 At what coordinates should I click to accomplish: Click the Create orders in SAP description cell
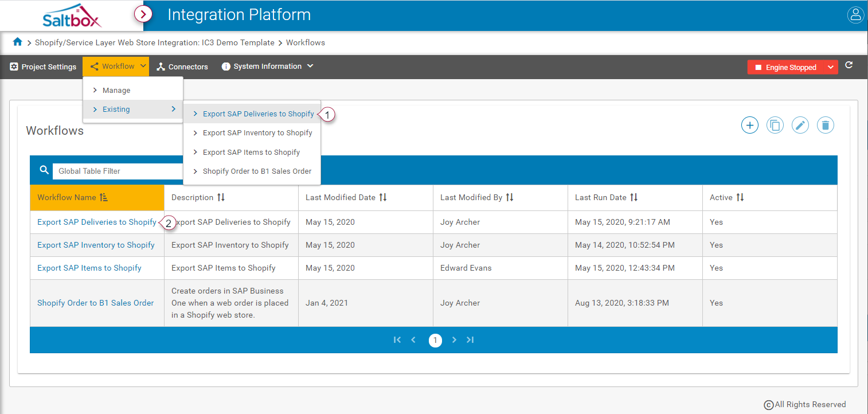[231, 303]
